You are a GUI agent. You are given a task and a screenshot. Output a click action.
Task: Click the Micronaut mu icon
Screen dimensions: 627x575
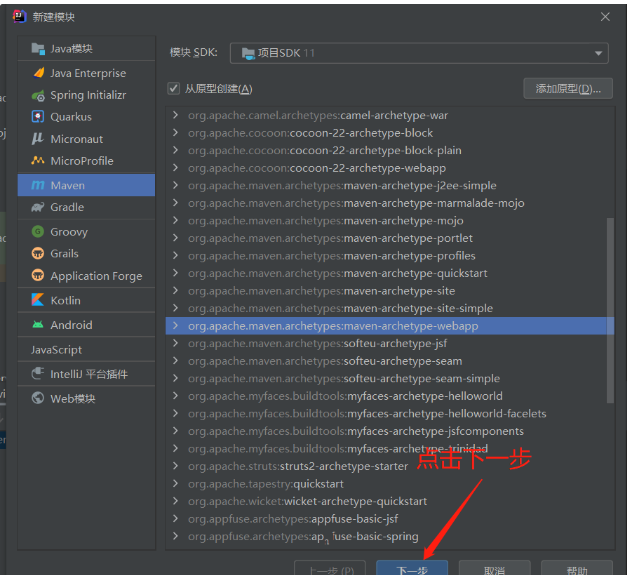(x=38, y=139)
